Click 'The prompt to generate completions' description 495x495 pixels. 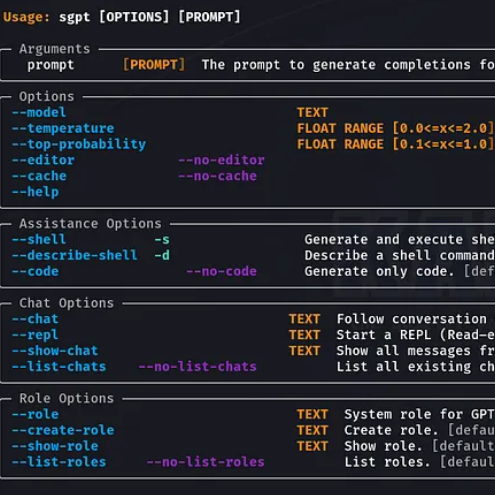coord(336,65)
